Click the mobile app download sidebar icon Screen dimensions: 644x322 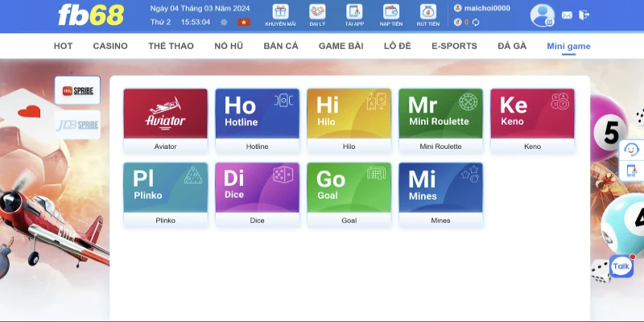coord(631,171)
